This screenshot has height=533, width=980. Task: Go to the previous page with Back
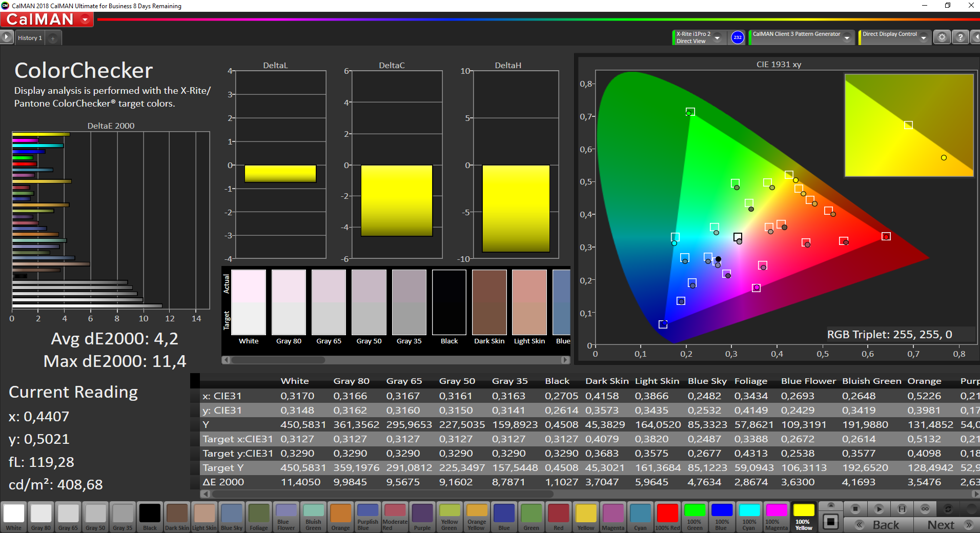tap(879, 525)
